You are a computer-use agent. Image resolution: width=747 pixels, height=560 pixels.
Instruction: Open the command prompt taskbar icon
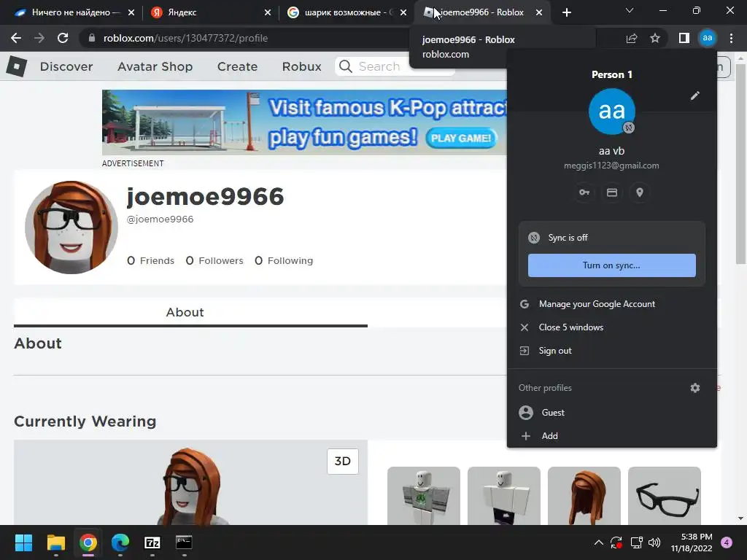tap(184, 542)
